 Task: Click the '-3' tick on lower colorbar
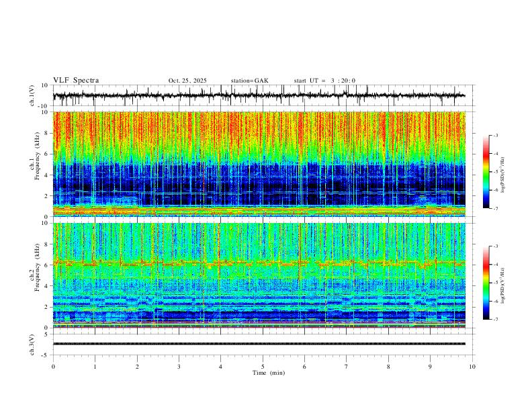click(495, 246)
